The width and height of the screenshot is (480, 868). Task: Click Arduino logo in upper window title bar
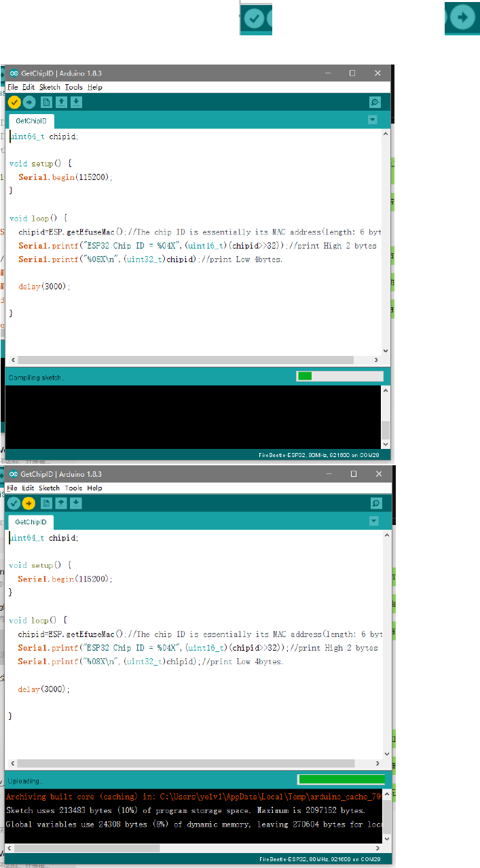pos(13,73)
